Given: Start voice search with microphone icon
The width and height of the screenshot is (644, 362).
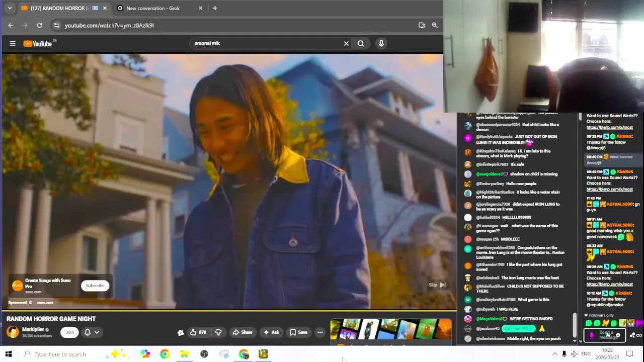Looking at the screenshot, I should [x=381, y=43].
